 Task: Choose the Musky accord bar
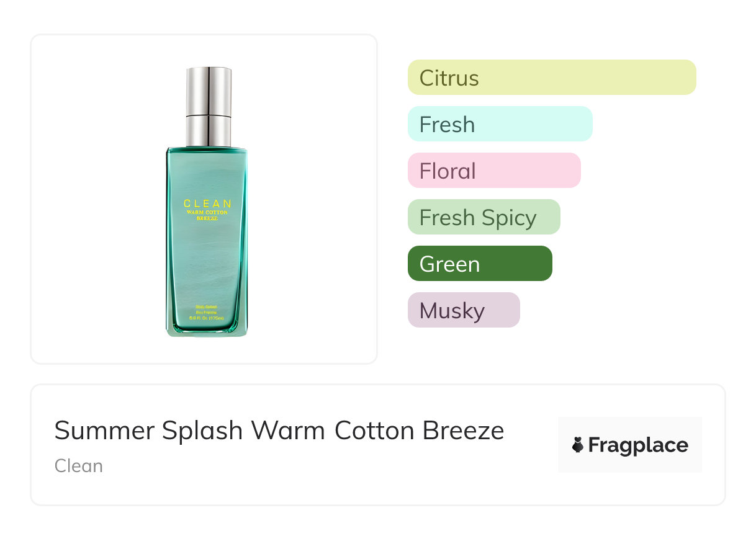pyautogui.click(x=463, y=310)
